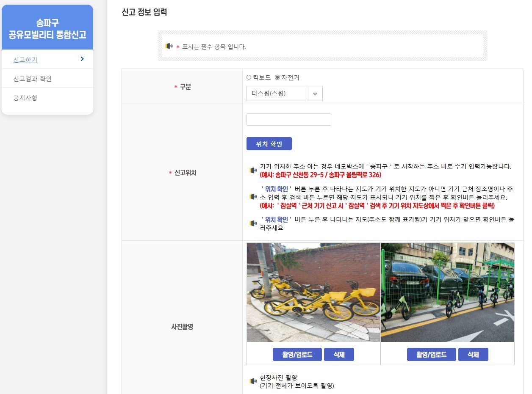532x394 pixels.
Task: Click megaphone icon beside 필수 항목 notice
Action: [x=169, y=46]
